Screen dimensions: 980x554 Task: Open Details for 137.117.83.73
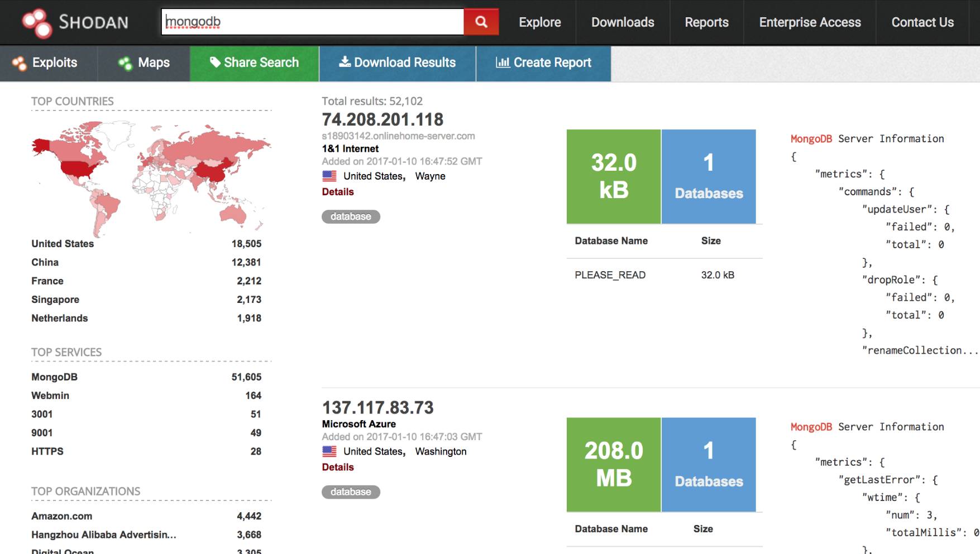point(338,467)
